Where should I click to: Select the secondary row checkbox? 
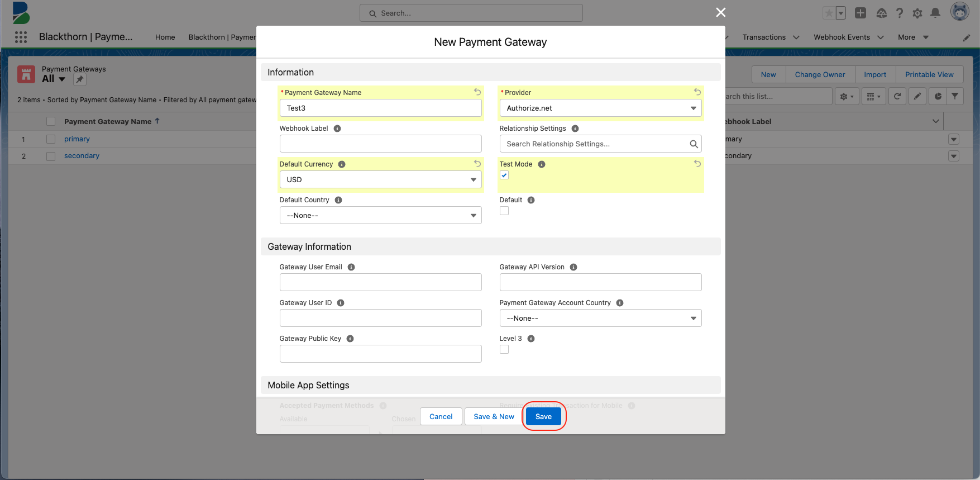(x=51, y=156)
